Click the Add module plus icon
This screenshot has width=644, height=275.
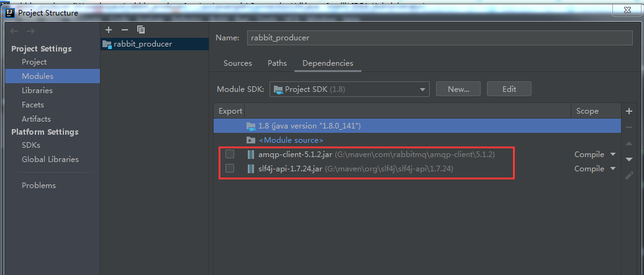[x=109, y=30]
